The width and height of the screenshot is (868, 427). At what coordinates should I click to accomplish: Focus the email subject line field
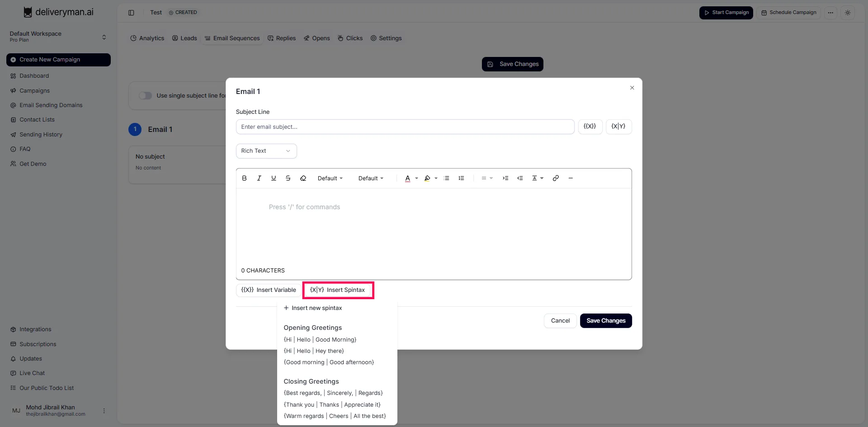[x=405, y=127]
